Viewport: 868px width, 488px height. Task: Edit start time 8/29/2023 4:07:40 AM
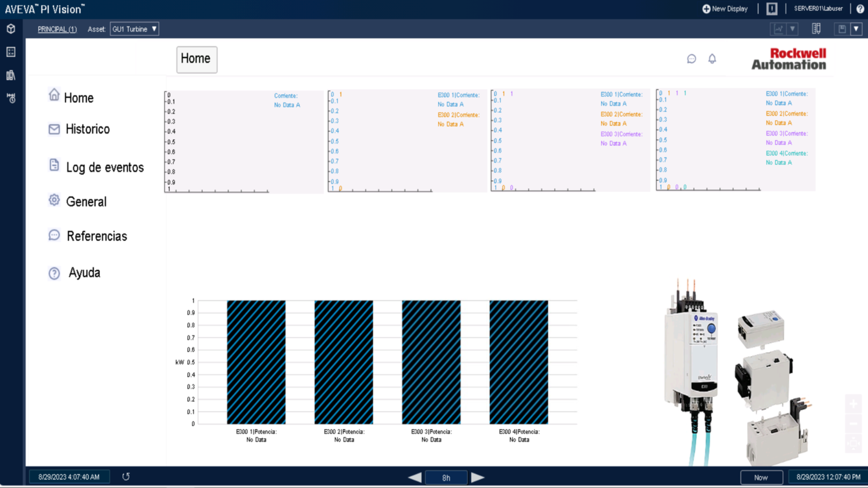(x=69, y=477)
